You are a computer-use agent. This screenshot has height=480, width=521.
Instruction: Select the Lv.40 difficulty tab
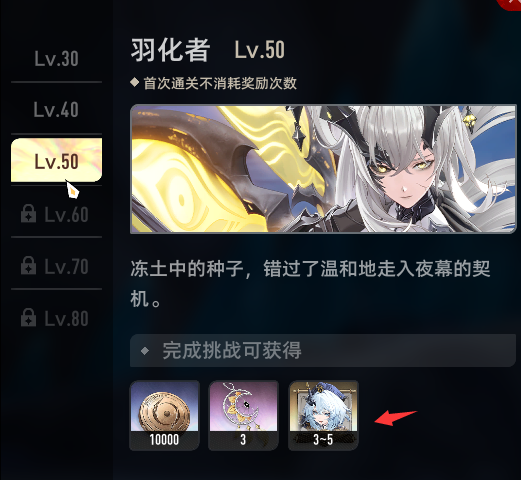click(x=56, y=109)
